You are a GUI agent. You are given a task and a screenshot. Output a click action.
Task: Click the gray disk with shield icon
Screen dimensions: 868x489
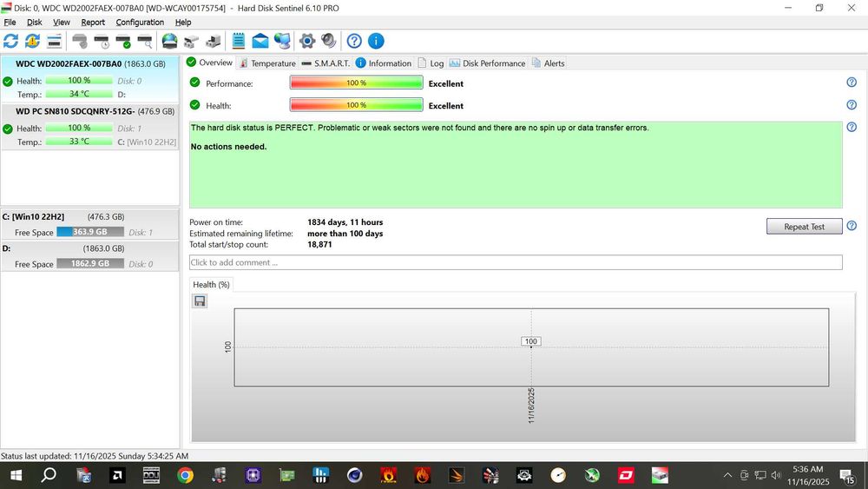click(80, 41)
